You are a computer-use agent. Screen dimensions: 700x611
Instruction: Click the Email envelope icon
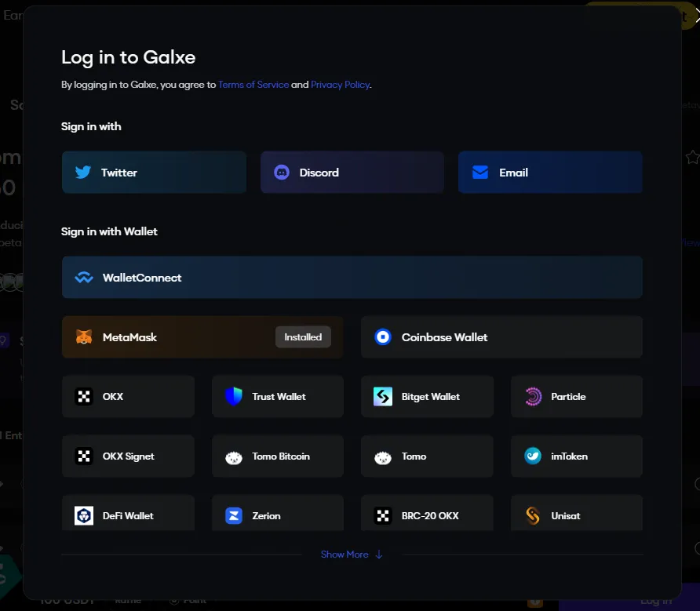(x=480, y=173)
